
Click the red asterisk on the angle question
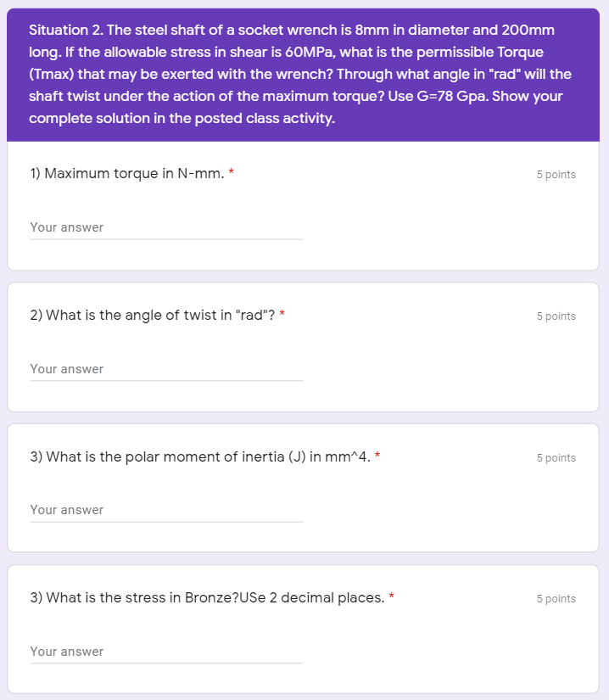[x=282, y=311]
